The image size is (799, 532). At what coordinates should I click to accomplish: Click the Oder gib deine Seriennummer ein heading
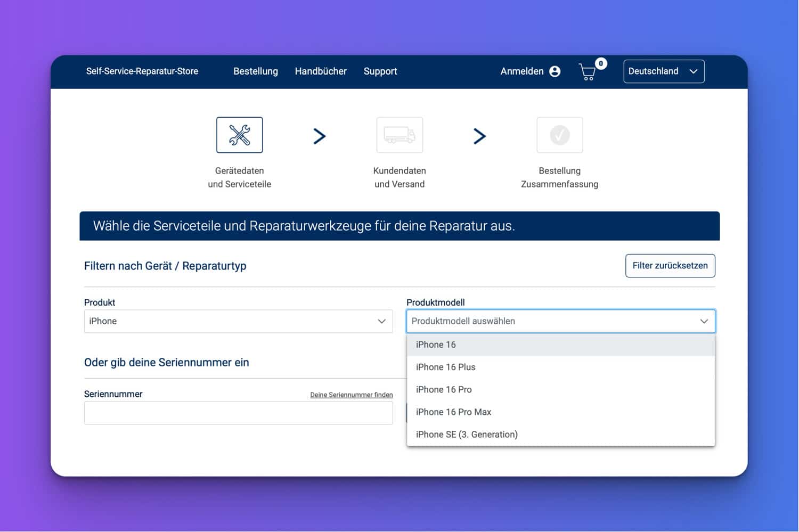point(167,363)
